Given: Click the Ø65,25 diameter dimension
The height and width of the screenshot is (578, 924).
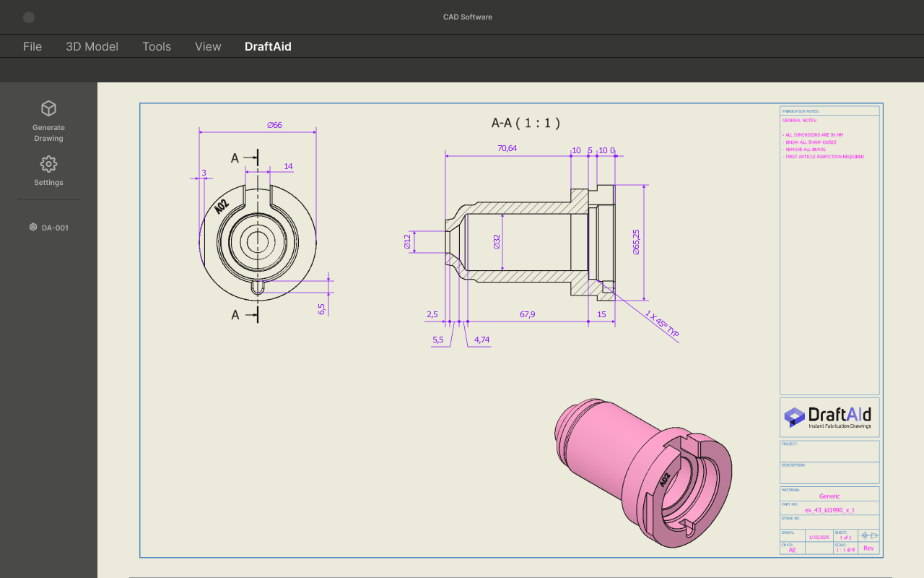Looking at the screenshot, I should coord(636,242).
